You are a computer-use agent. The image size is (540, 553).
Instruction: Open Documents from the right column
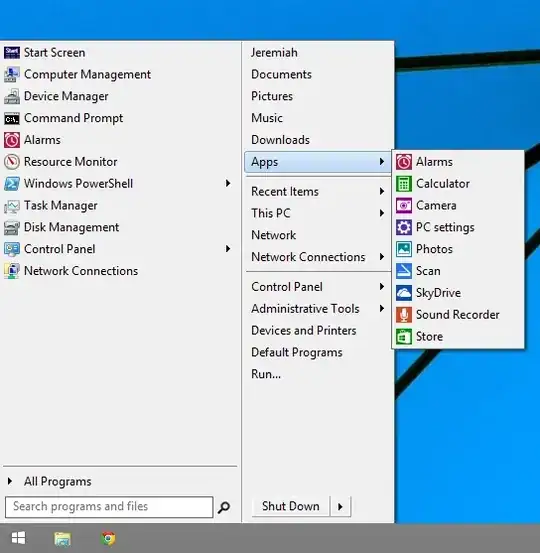281,74
